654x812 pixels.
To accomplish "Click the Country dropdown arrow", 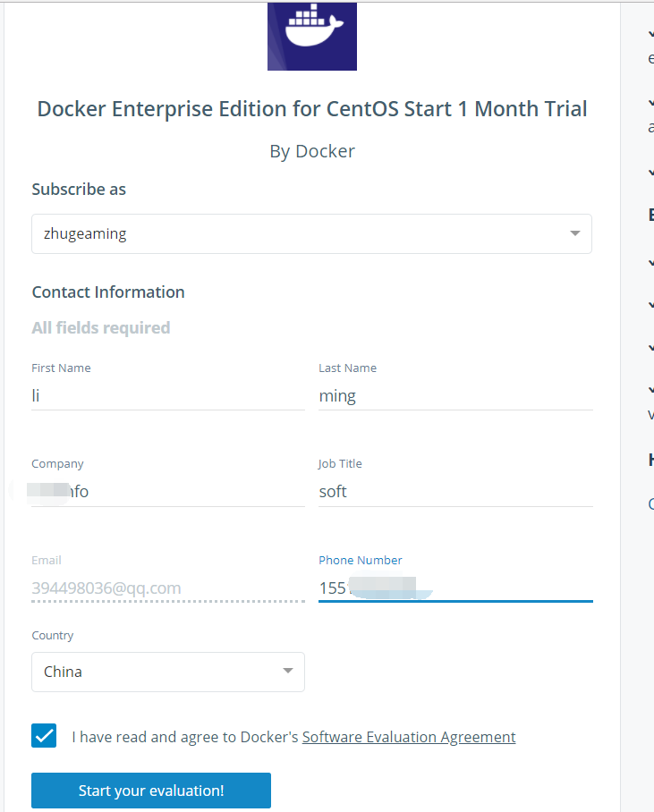I will click(x=287, y=672).
